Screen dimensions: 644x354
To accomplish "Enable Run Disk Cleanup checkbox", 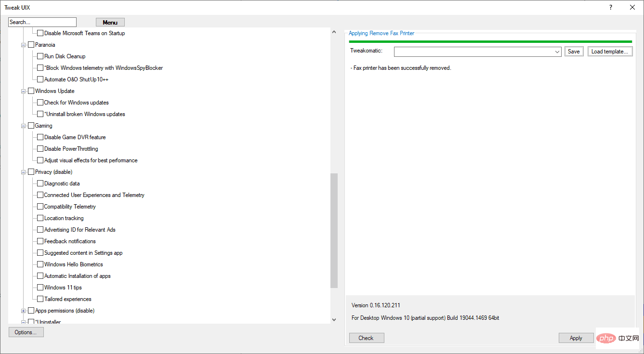I will tap(40, 56).
